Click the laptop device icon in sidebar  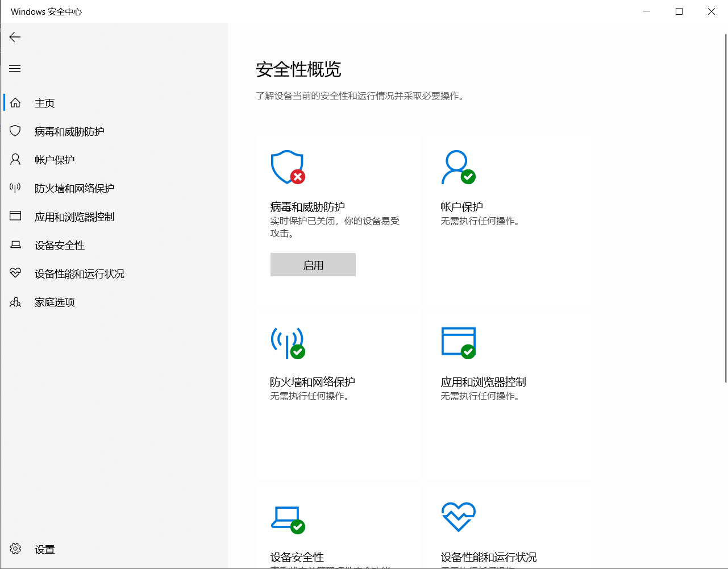coord(15,245)
